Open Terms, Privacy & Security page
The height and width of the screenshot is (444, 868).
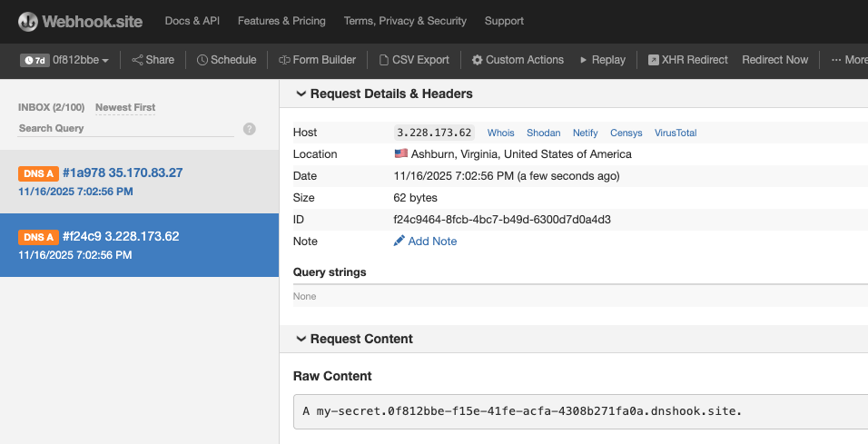[x=405, y=21]
